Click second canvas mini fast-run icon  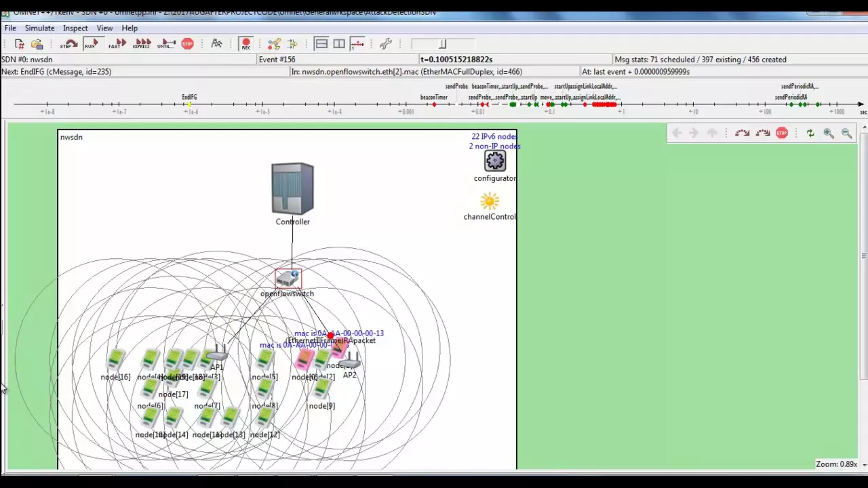point(763,133)
